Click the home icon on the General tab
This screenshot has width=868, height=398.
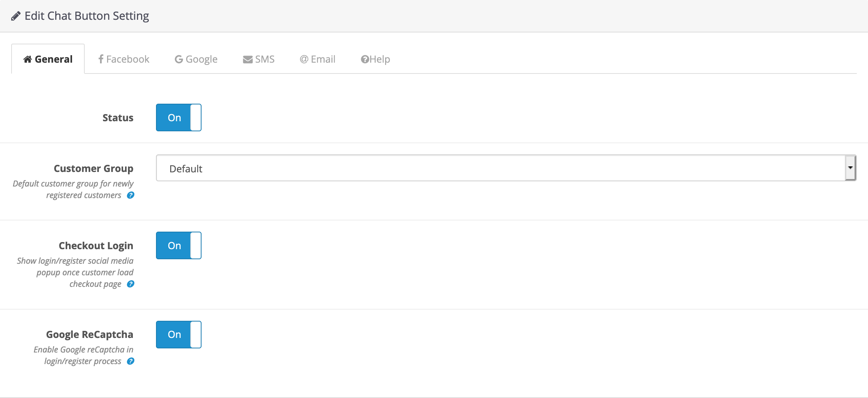[x=27, y=59]
